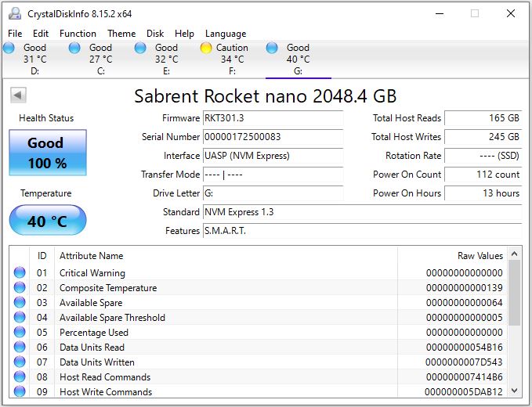This screenshot has height=407, width=532.
Task: Click the Raw Values column header
Action: coord(480,256)
